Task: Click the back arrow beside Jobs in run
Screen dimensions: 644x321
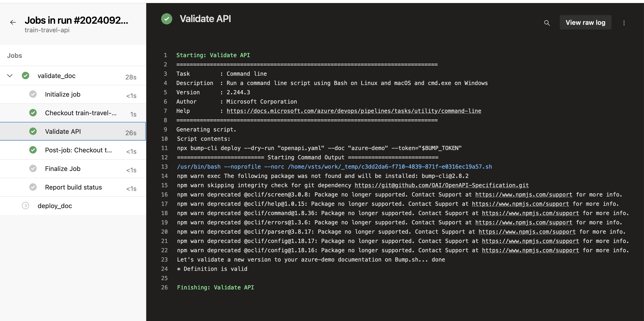Action: tap(13, 22)
